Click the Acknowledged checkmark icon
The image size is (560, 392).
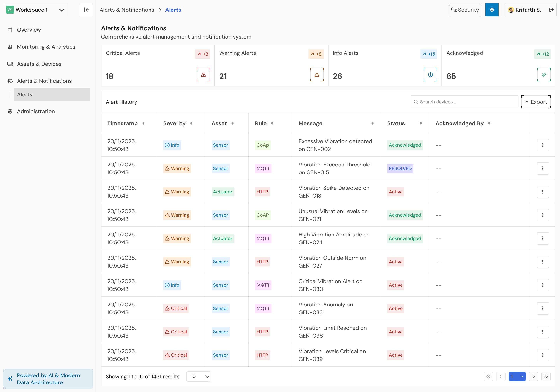click(544, 75)
